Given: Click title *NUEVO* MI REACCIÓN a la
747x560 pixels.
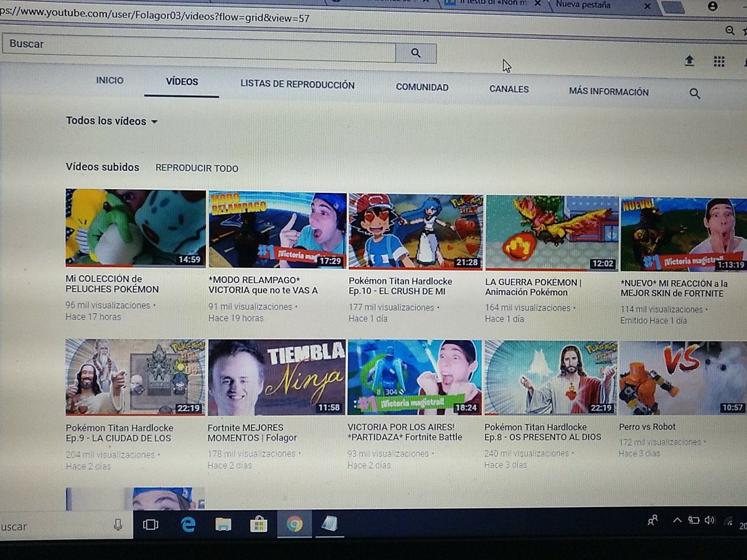Looking at the screenshot, I should click(674, 288).
